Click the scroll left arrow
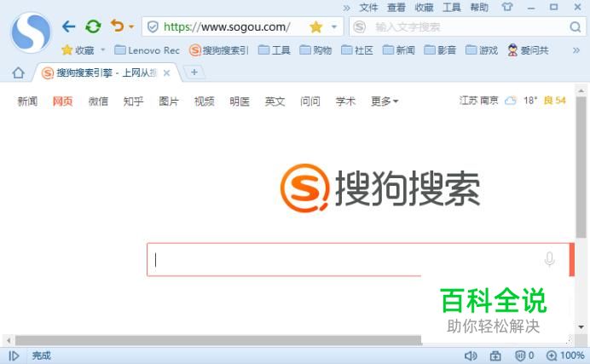Viewport: 590px width, 364px height. [9, 341]
